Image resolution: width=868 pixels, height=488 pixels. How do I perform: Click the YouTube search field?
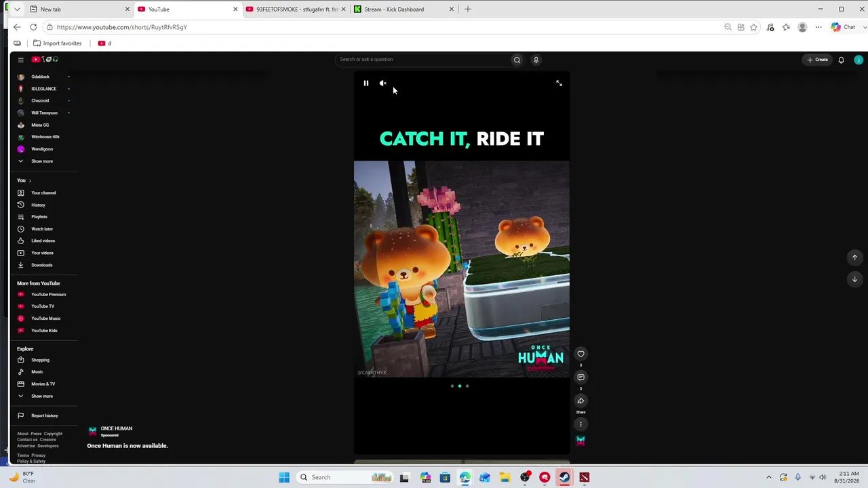click(423, 60)
